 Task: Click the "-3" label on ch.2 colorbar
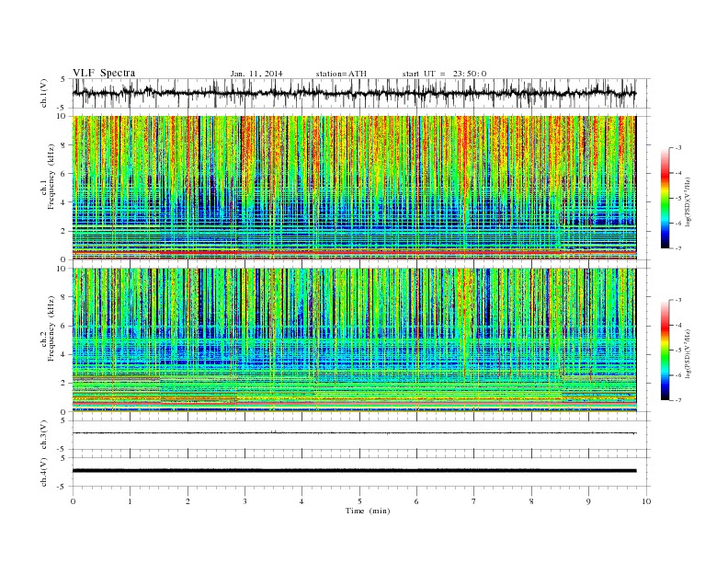677,301
